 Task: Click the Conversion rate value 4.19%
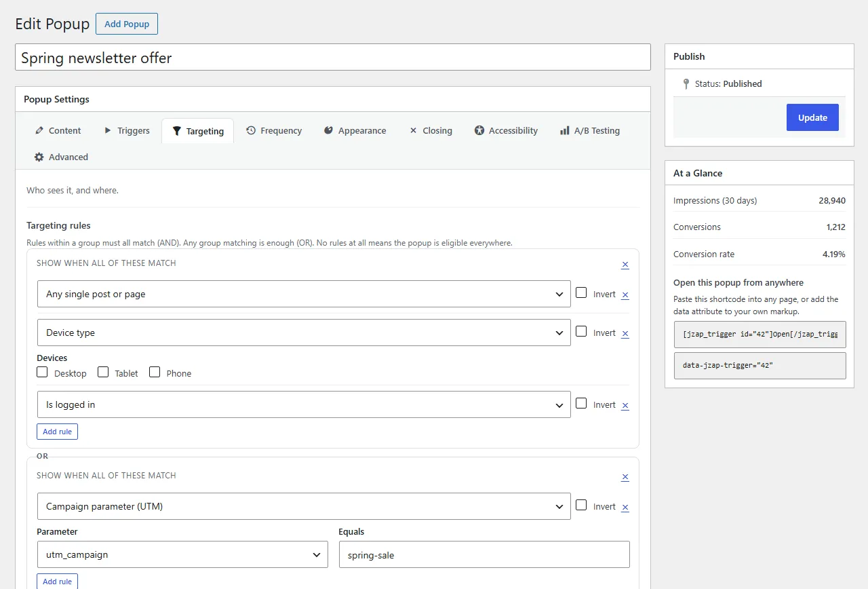[834, 254]
